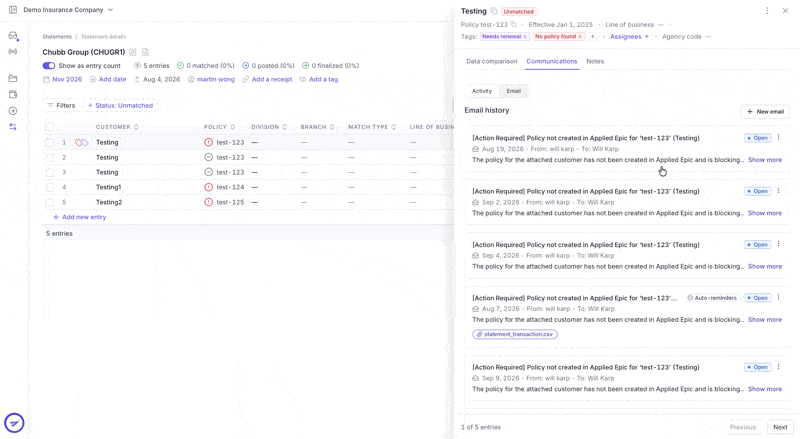This screenshot has height=439, width=800.
Task: Click the gray status icon in row 3
Action: point(208,172)
